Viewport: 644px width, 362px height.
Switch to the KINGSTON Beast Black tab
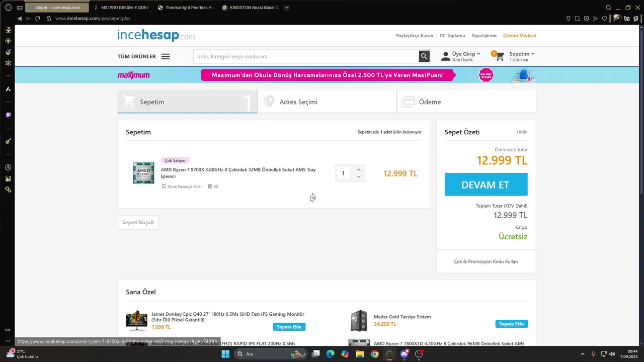[x=250, y=8]
